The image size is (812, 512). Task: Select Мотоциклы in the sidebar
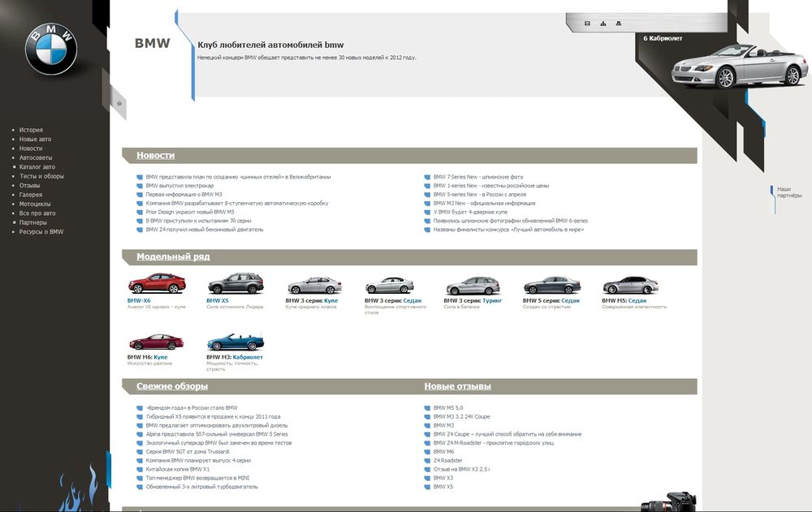[x=35, y=204]
